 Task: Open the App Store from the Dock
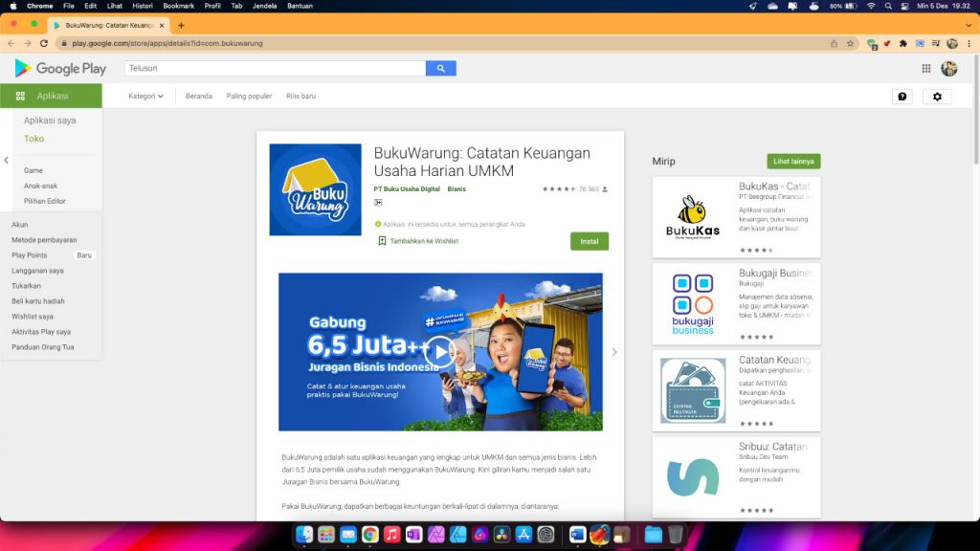pyautogui.click(x=523, y=535)
